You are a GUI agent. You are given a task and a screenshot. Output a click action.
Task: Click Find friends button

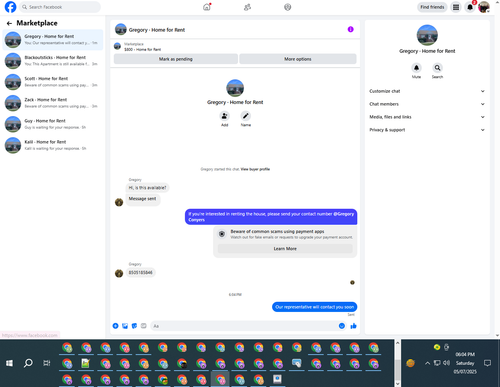point(432,7)
